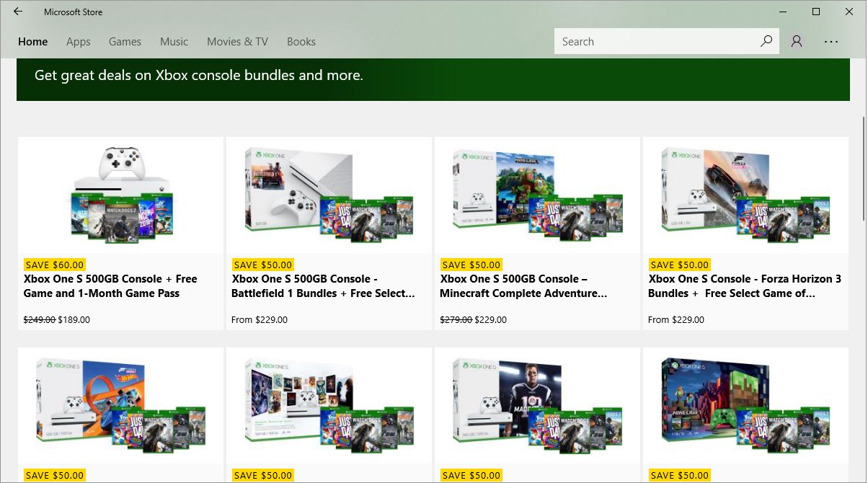Open the Minecraft Complete Adventure bundle image
Screen dimensions: 868x483
coord(537,195)
